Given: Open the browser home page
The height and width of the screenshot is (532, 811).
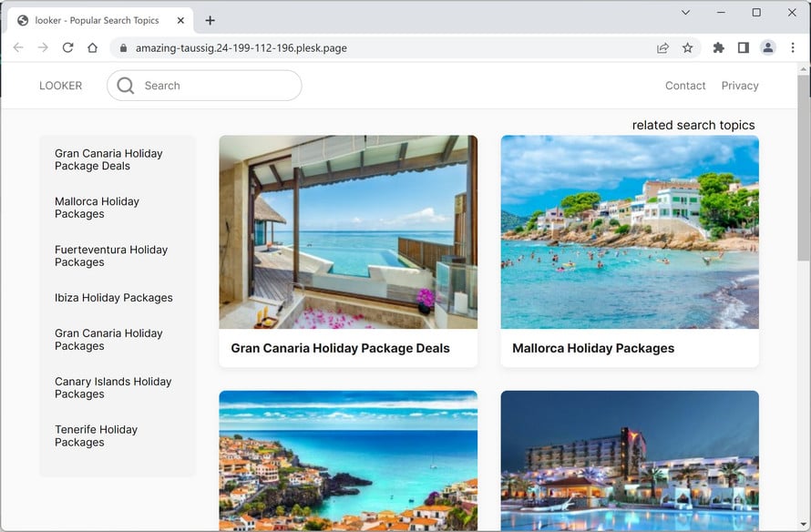Looking at the screenshot, I should 93,47.
